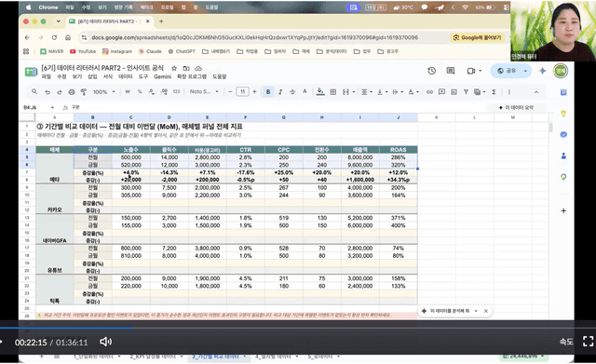Click the search menus magnifier icon
The image size is (596, 364).
pos(34,91)
